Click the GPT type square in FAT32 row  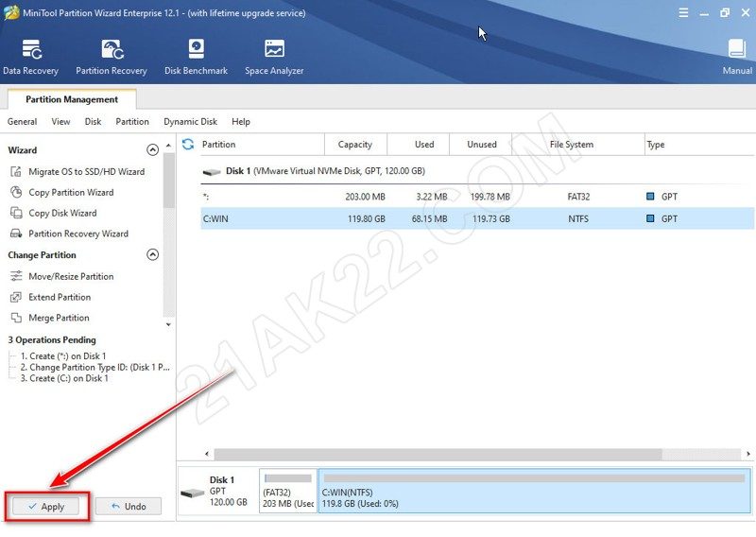tap(650, 197)
